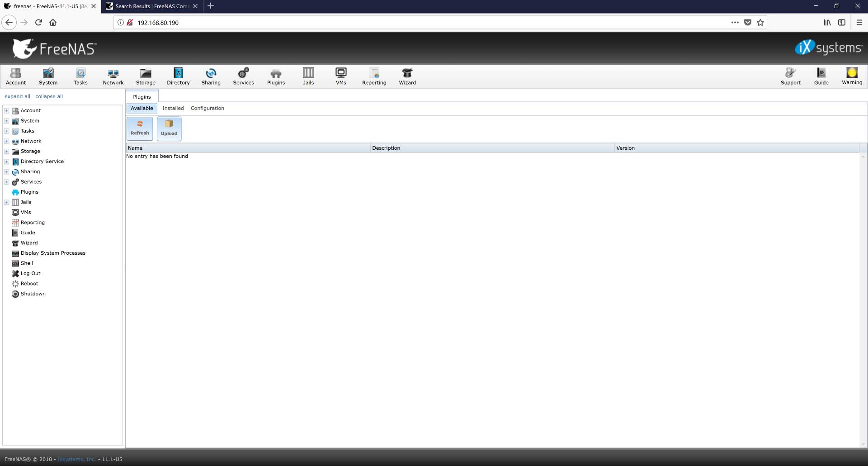
Task: Open the Network toolbar icon
Action: click(113, 76)
